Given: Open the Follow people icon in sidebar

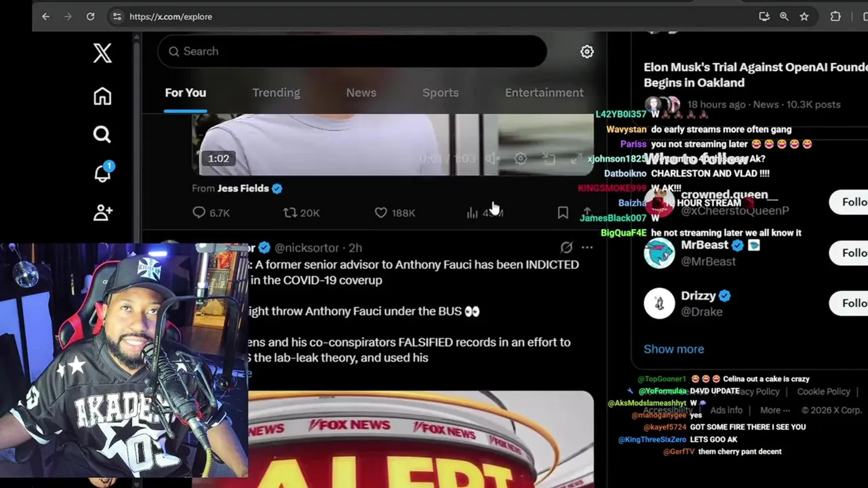Looking at the screenshot, I should pyautogui.click(x=102, y=212).
